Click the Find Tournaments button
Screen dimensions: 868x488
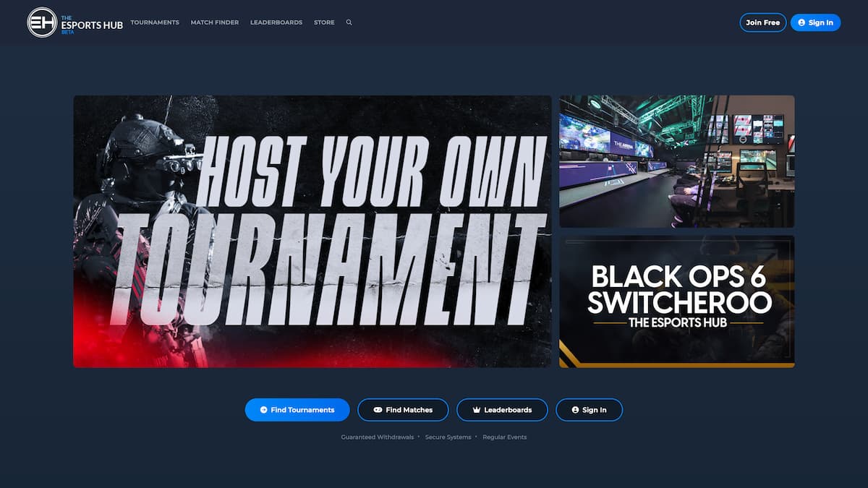(x=297, y=410)
